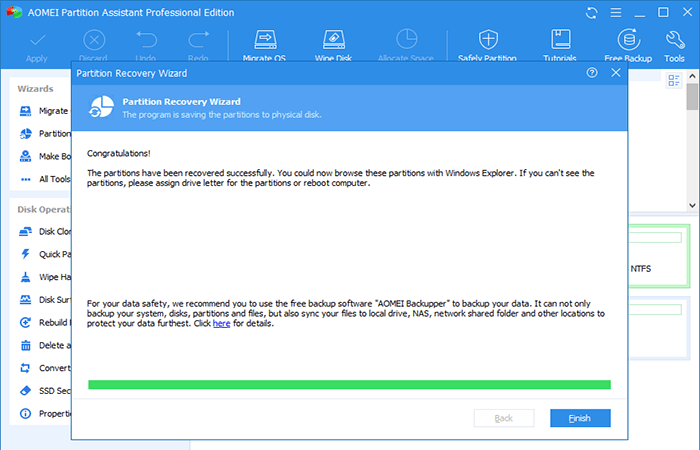700x450 pixels.
Task: Click the green recovery progress bar
Action: [x=350, y=385]
